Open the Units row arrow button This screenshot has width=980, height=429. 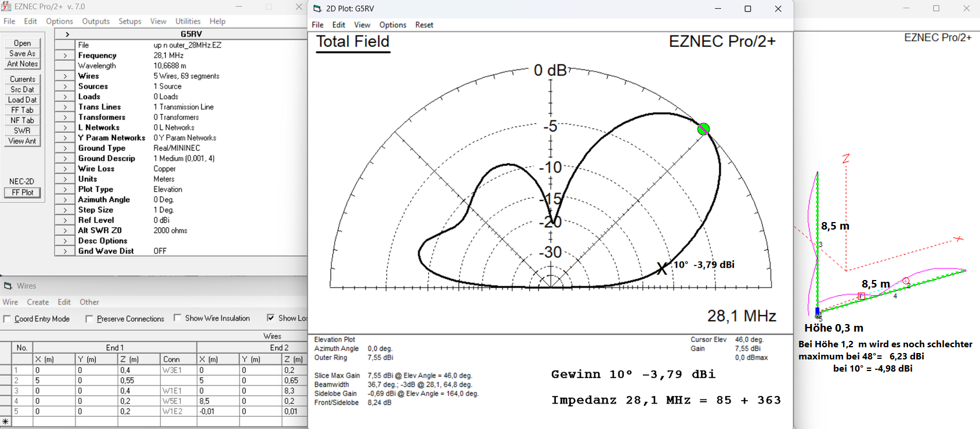tap(65, 179)
